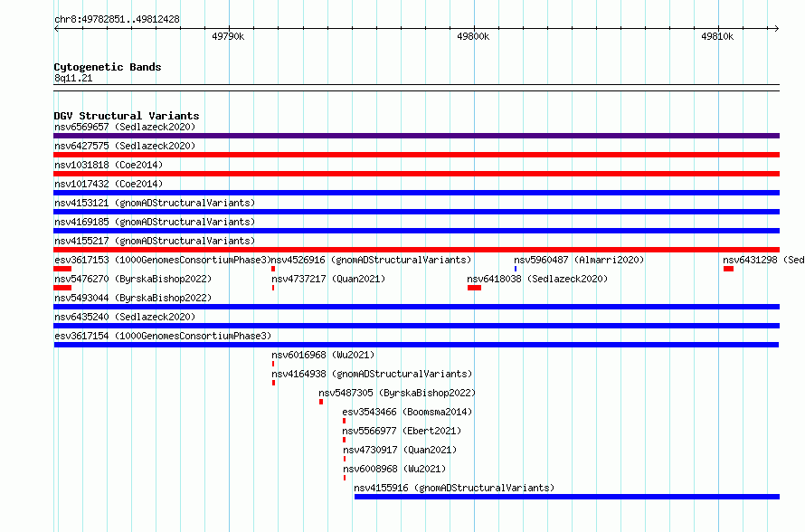Click the nsv4155217 gnomAD variant label

pos(155,241)
